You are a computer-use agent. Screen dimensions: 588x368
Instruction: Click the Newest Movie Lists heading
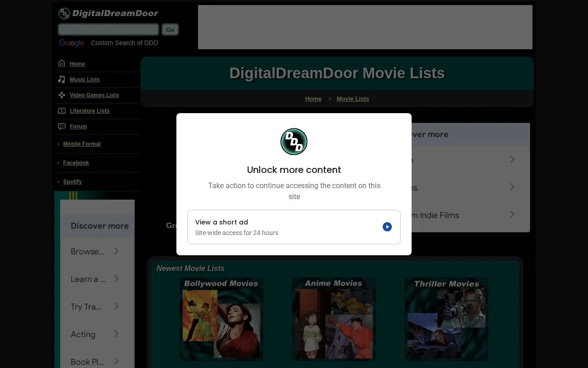[191, 268]
